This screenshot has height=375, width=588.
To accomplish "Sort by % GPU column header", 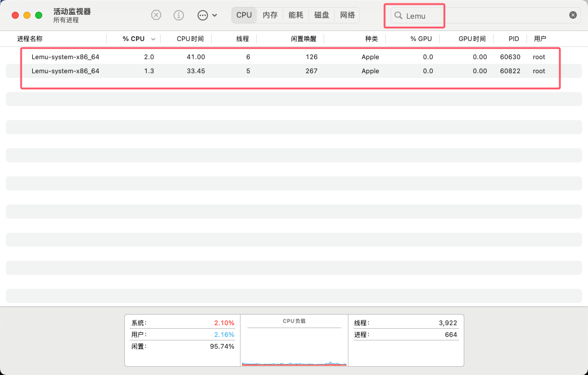I will click(x=421, y=39).
